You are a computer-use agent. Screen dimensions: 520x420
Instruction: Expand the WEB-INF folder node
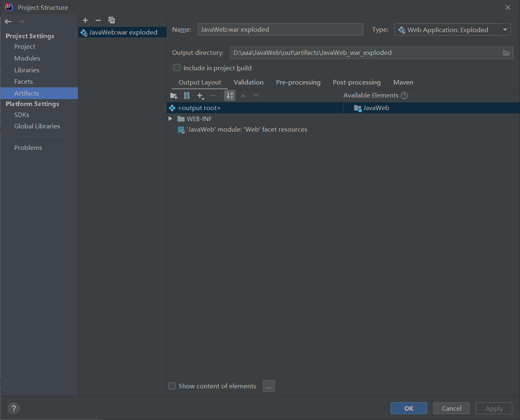170,119
